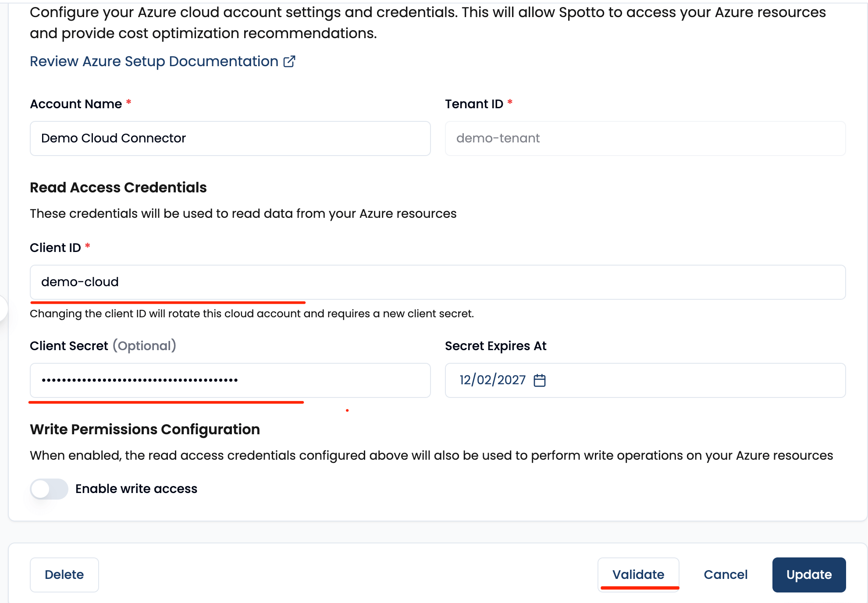Click the calendar icon in Secret Expires At
The image size is (868, 603).
(x=540, y=380)
